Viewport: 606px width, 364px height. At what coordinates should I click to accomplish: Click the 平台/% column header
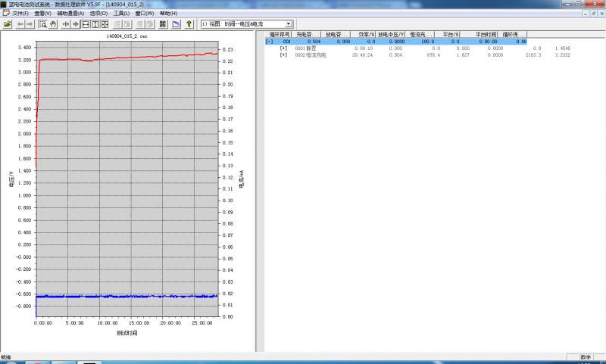coord(447,34)
